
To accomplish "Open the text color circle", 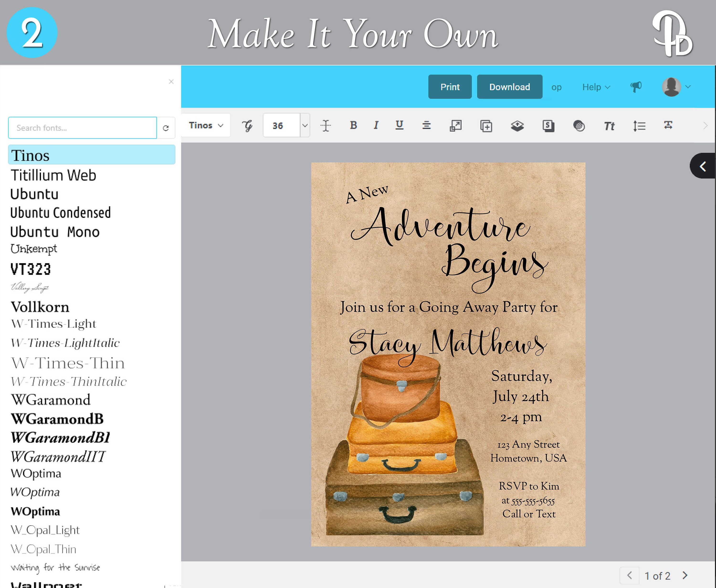I will (579, 126).
